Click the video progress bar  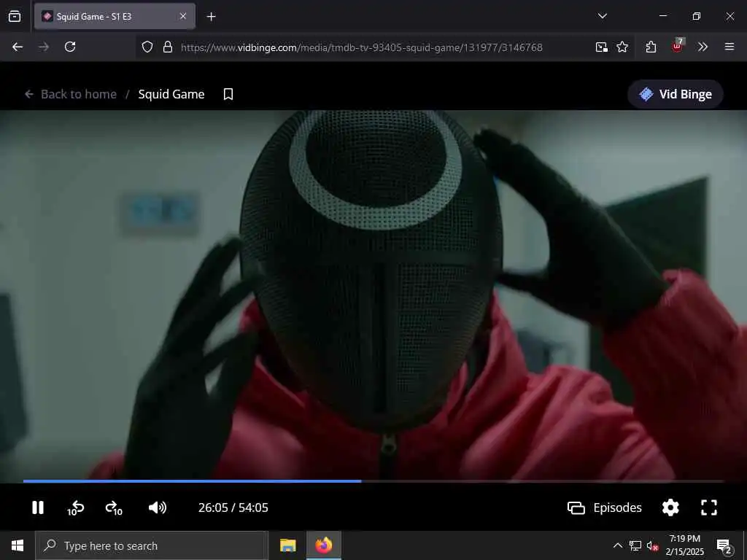pyautogui.click(x=373, y=481)
